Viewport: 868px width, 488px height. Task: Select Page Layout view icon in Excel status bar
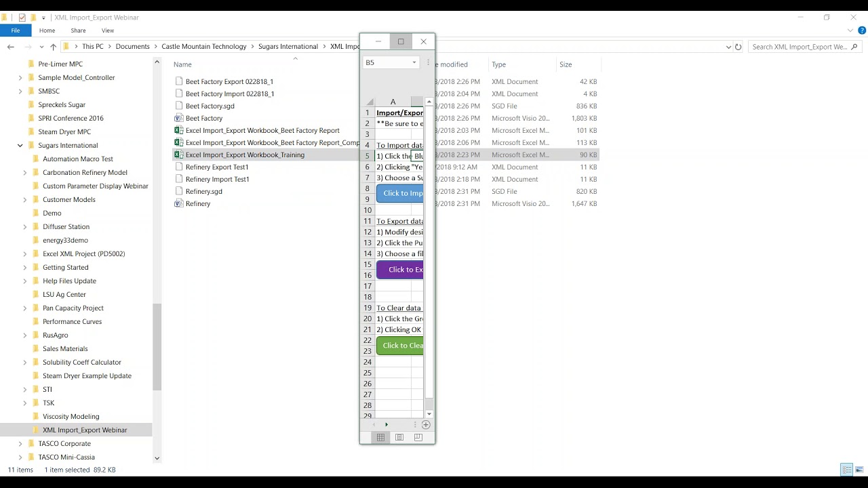[399, 437]
